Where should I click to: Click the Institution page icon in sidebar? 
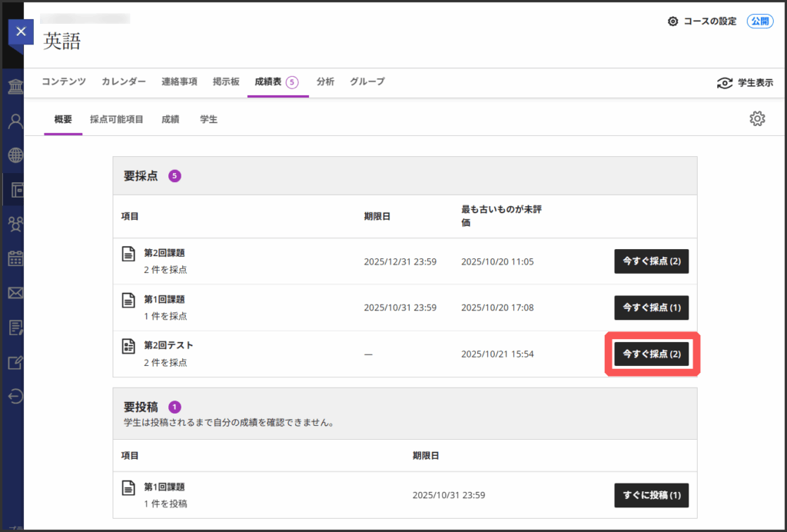click(x=15, y=86)
